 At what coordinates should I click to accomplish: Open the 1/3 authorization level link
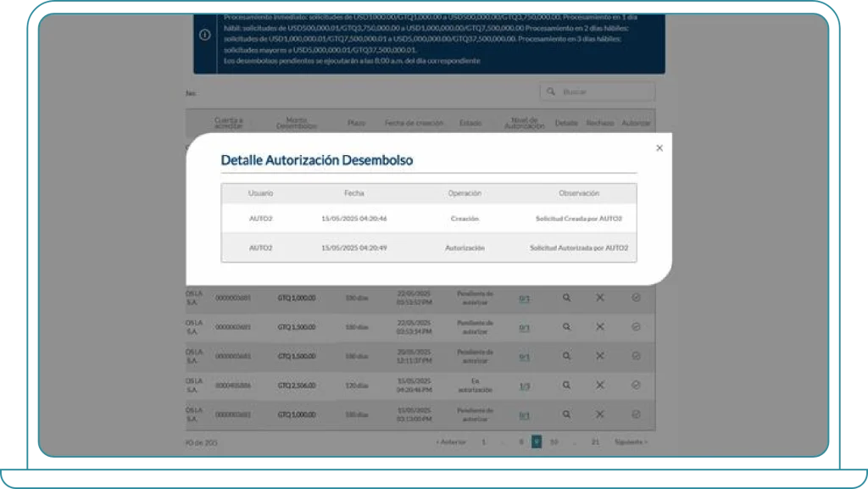(524, 386)
